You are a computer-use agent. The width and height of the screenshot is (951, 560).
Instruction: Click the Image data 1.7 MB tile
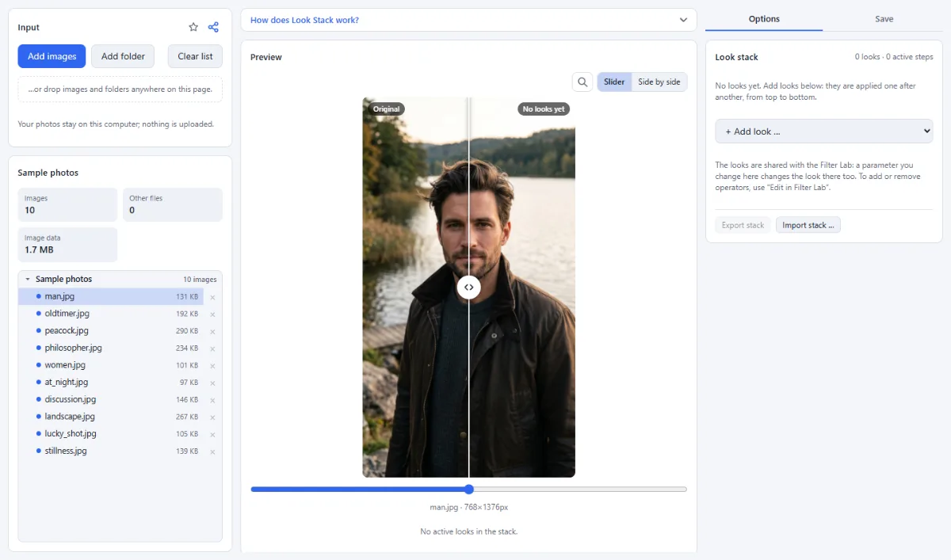(x=67, y=245)
